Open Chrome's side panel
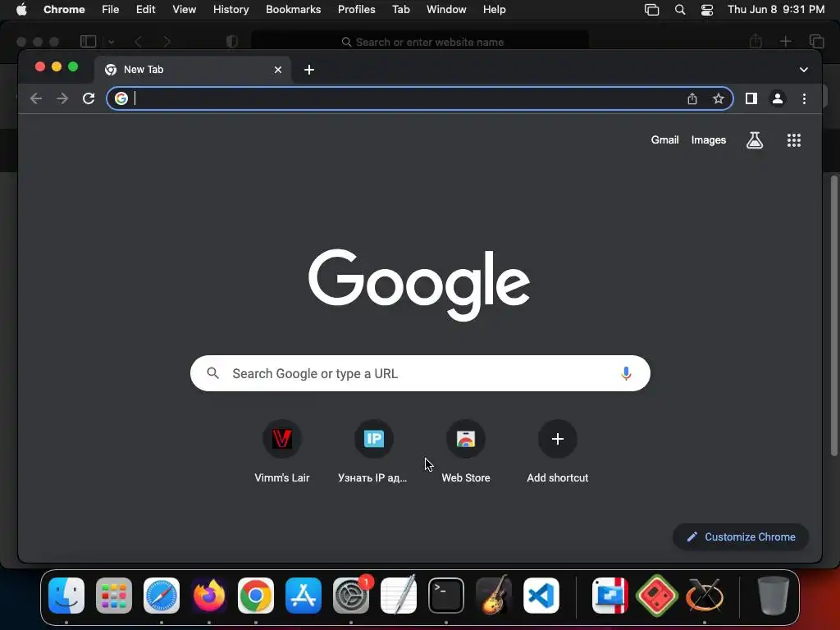 pos(751,98)
